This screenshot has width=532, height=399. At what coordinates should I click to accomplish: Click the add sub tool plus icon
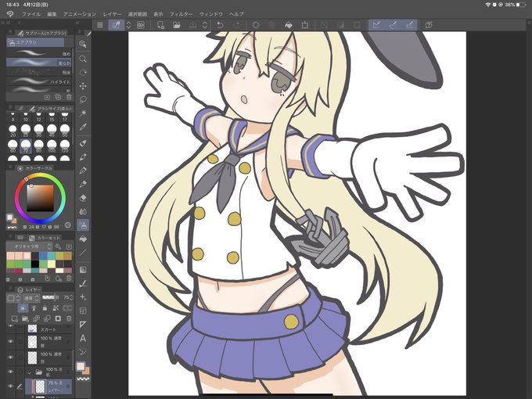47,97
